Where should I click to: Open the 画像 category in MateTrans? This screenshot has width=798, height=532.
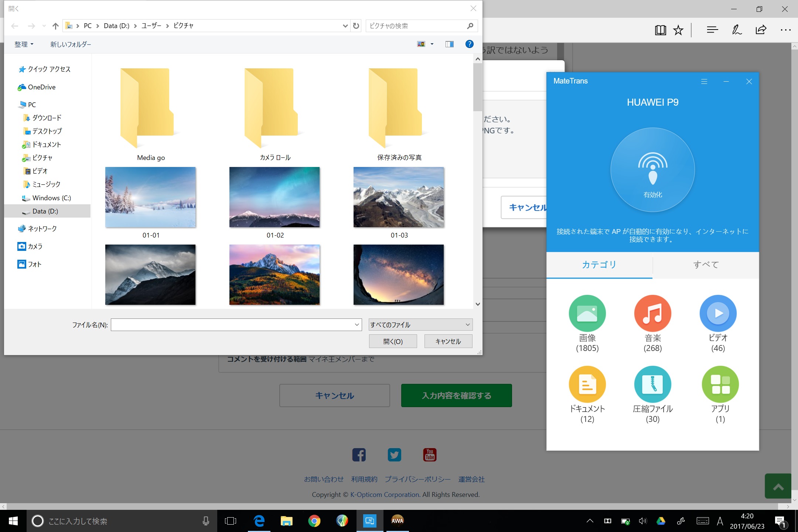pos(587,313)
